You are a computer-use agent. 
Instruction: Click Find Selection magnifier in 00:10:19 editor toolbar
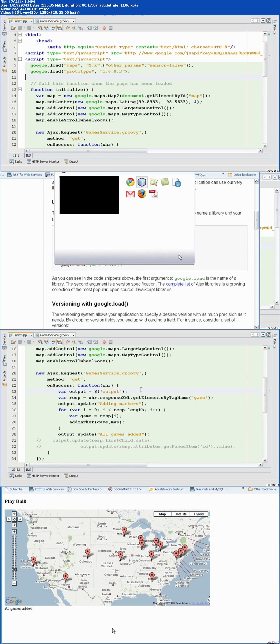(x=40, y=342)
